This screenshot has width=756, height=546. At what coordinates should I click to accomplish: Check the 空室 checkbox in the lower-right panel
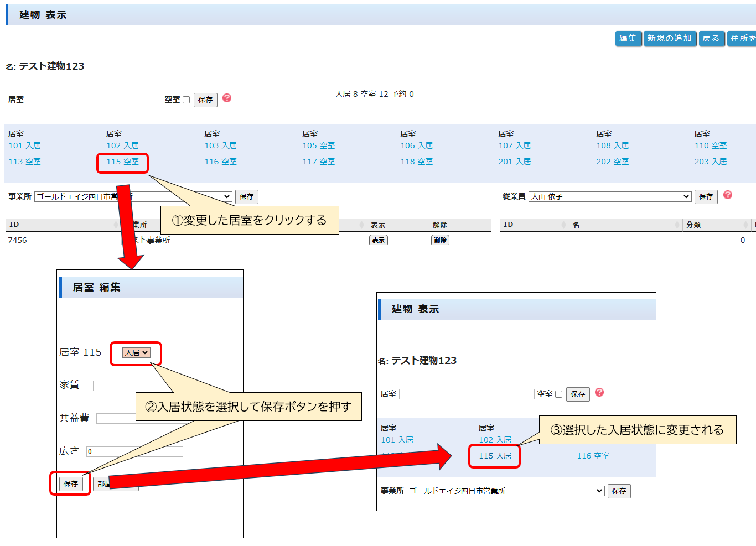click(559, 394)
